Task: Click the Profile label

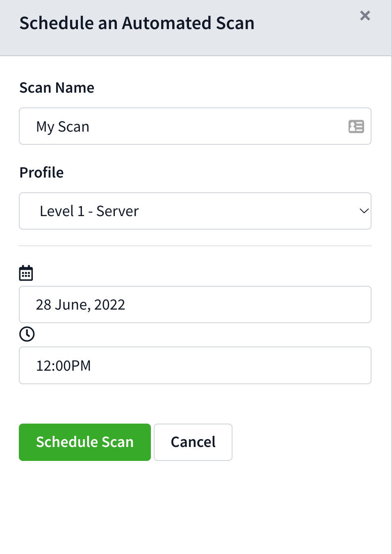Action: 41,173
